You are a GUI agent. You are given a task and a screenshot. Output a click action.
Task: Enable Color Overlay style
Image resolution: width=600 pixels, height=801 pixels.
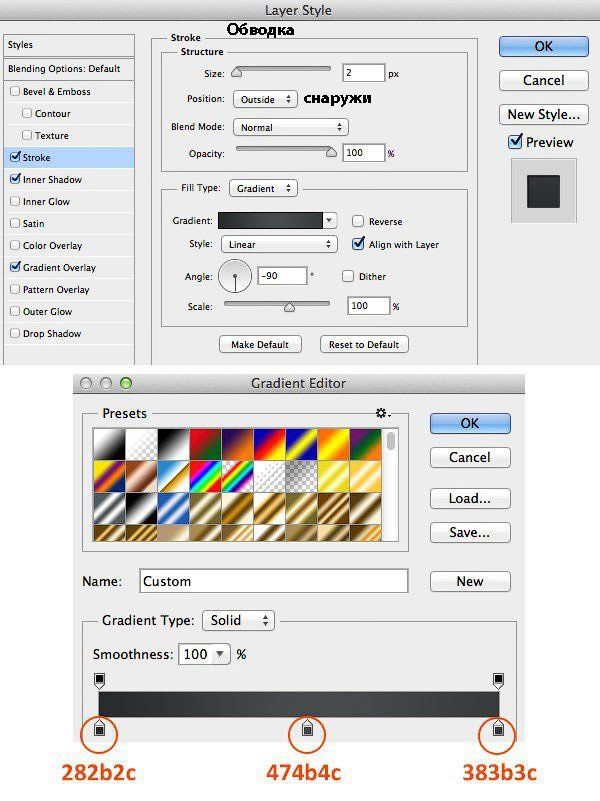point(15,245)
